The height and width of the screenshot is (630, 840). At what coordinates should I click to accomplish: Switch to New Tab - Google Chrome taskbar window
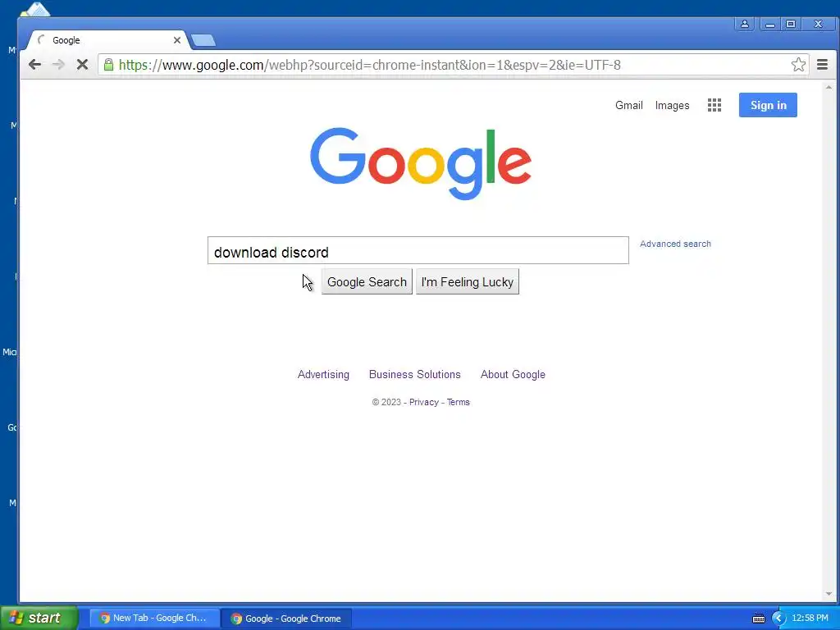pos(153,619)
